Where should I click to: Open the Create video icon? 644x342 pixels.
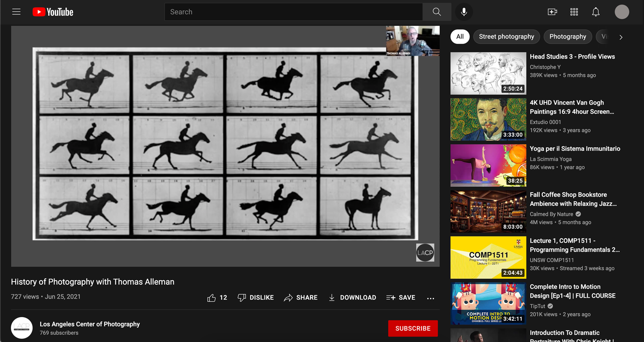tap(552, 12)
